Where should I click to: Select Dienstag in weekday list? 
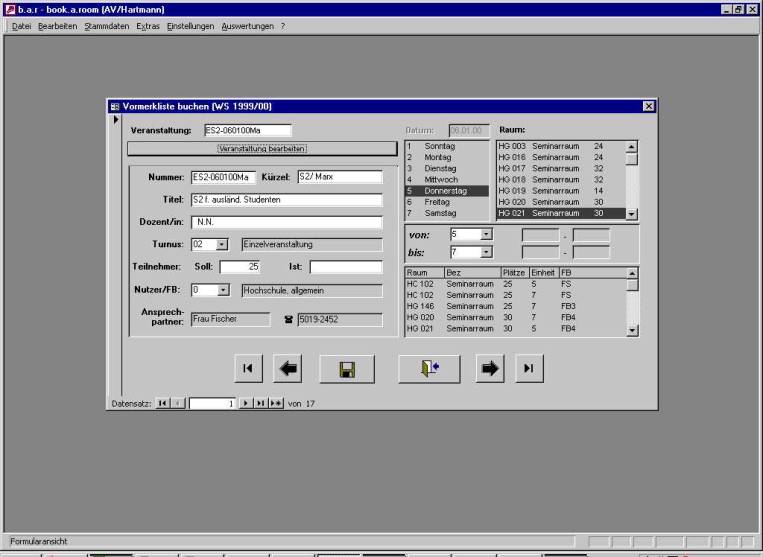click(x=446, y=168)
